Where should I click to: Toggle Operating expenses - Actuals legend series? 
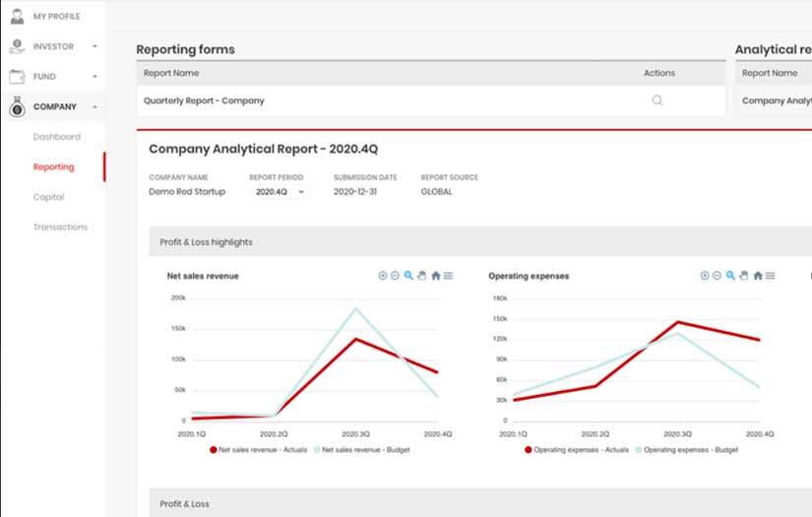pyautogui.click(x=577, y=450)
